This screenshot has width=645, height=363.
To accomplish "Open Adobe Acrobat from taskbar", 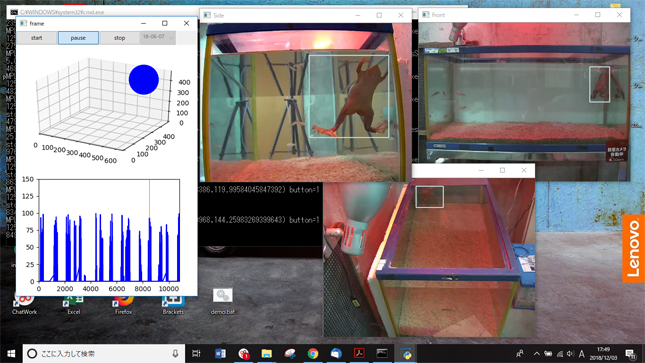I will [360, 354].
